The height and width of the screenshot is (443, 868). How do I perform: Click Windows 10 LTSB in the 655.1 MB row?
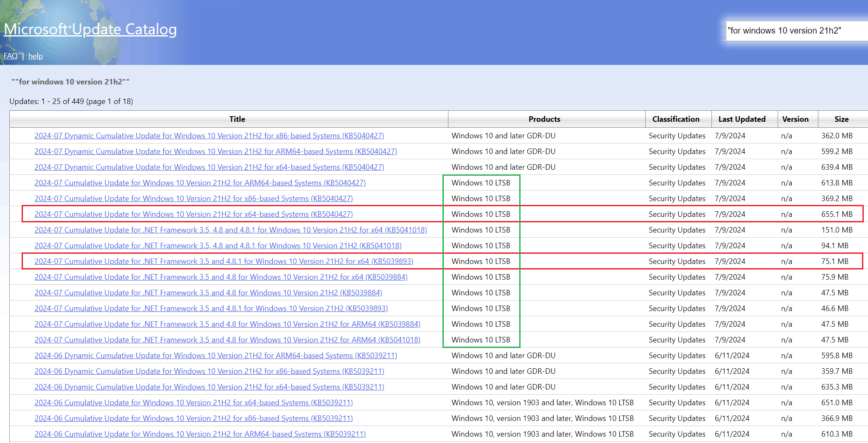coord(481,214)
